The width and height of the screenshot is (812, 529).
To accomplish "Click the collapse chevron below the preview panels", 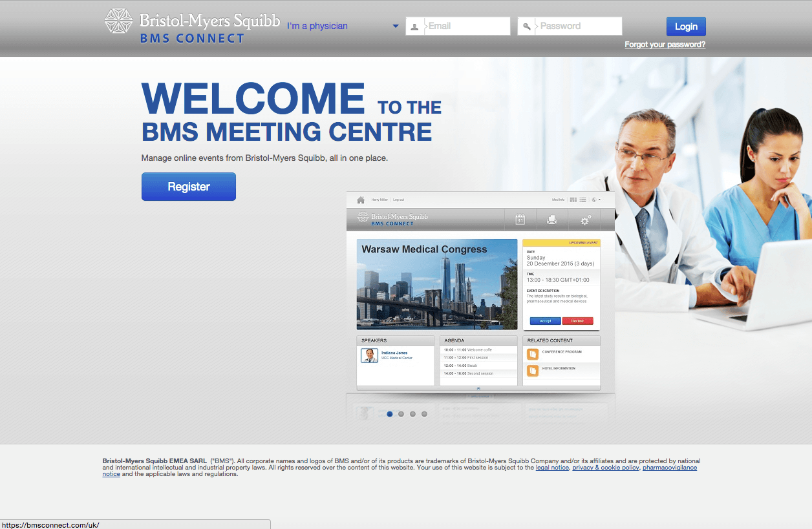I will click(478, 388).
